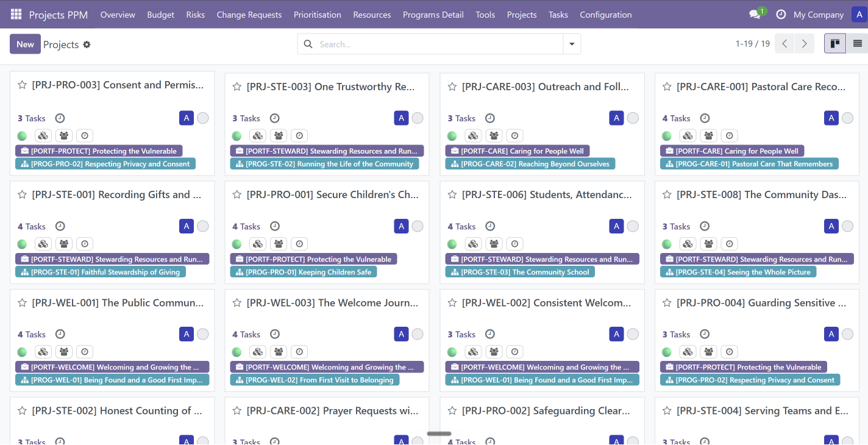Open the Configuration menu

(x=606, y=15)
